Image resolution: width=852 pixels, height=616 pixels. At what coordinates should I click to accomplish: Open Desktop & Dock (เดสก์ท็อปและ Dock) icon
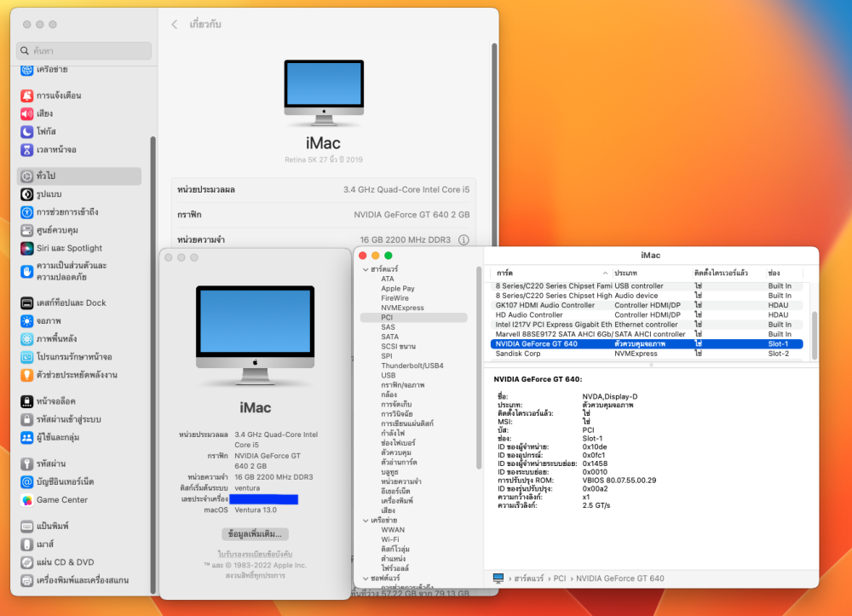[26, 302]
